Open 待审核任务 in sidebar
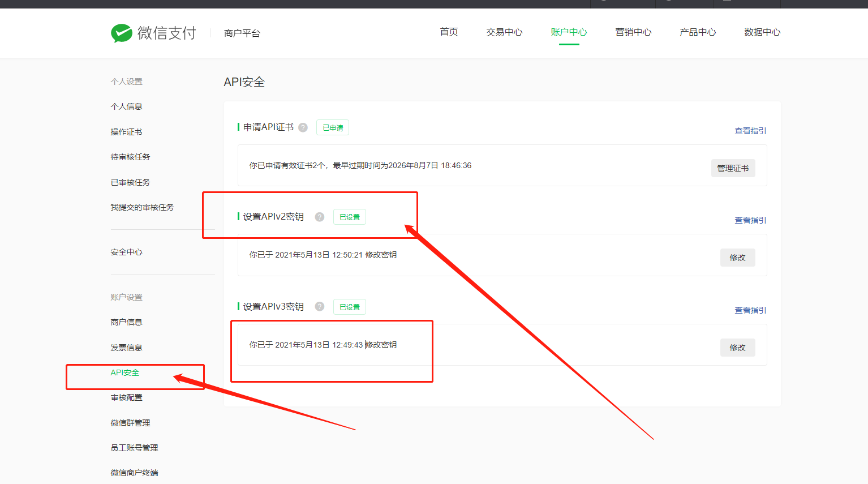Screen dimensions: 868x484 pos(130,157)
